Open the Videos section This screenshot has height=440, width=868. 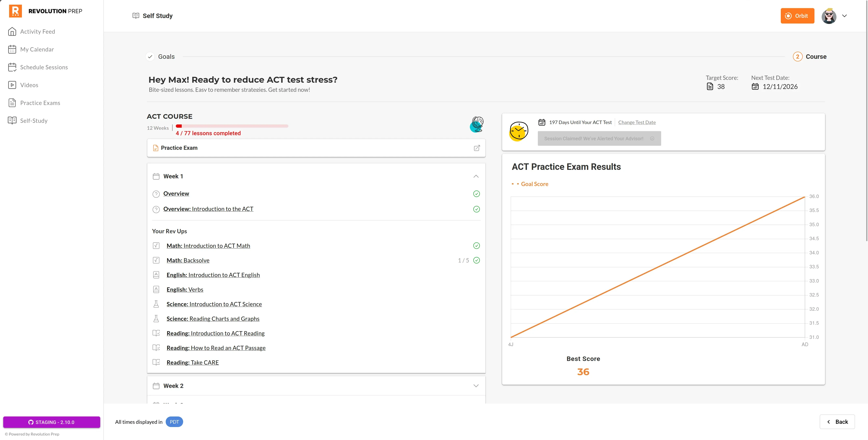click(29, 85)
